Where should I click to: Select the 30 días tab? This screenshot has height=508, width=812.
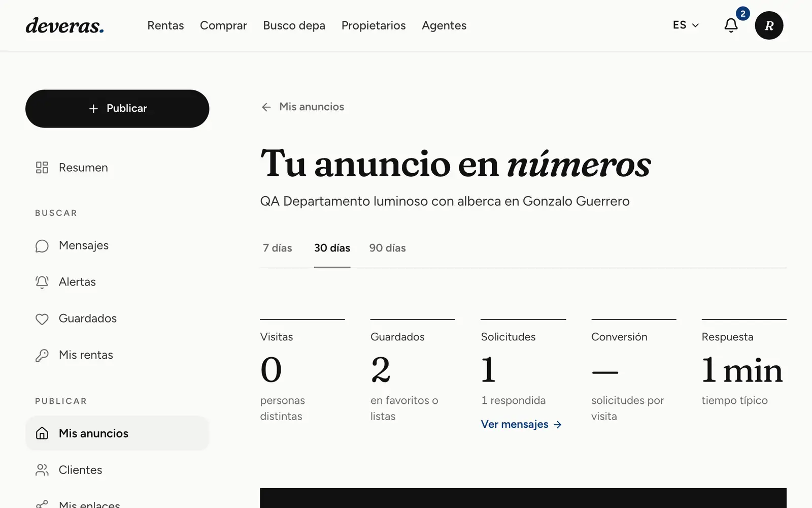332,248
